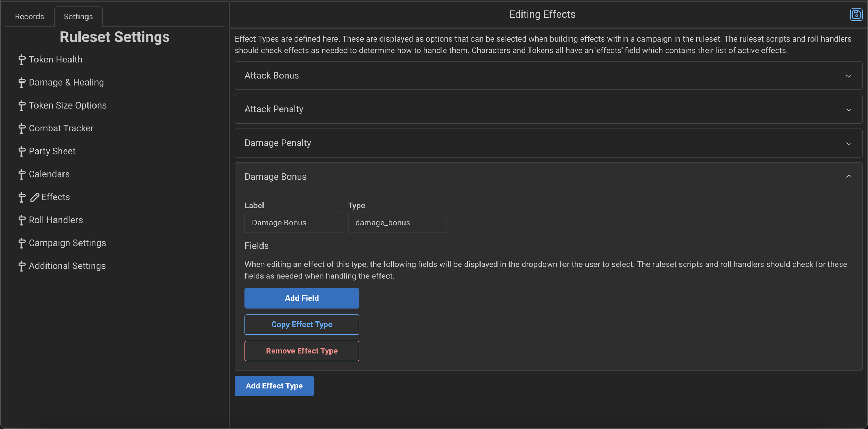Expand the Attack Bonus effect type
Viewport: 868px width, 429px height.
click(849, 76)
